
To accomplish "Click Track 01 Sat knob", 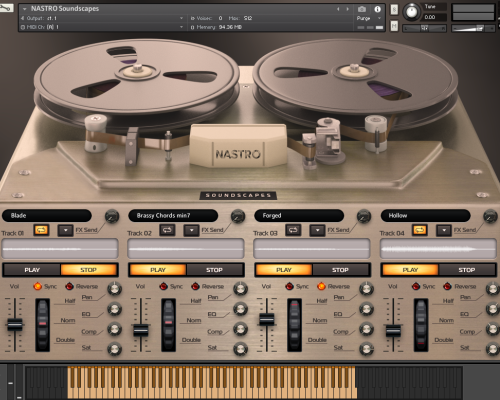I will coord(114,349).
